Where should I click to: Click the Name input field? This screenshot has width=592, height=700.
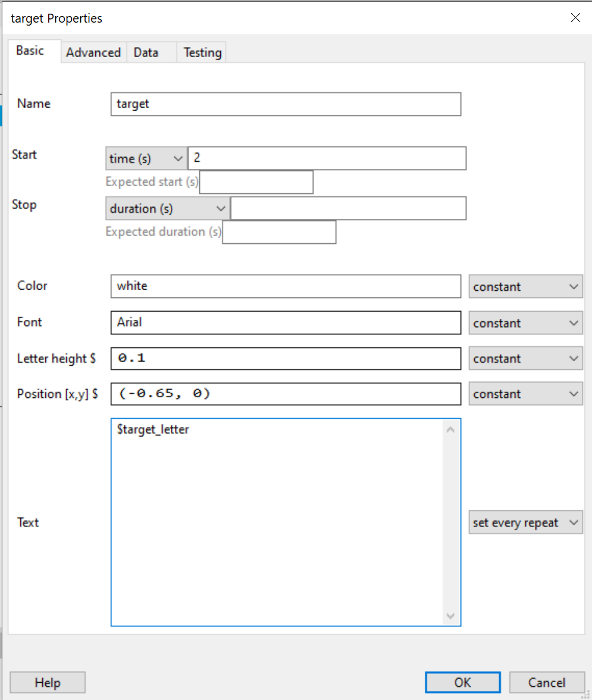pyautogui.click(x=286, y=103)
